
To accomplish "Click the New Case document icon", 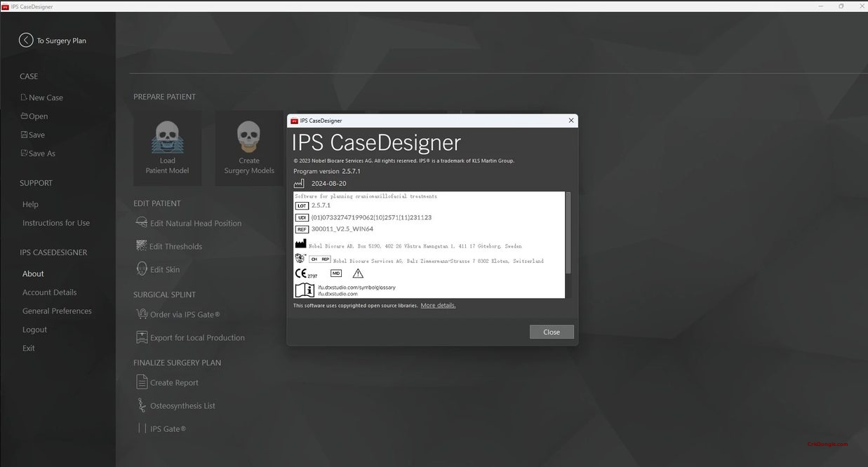I will tap(24, 97).
